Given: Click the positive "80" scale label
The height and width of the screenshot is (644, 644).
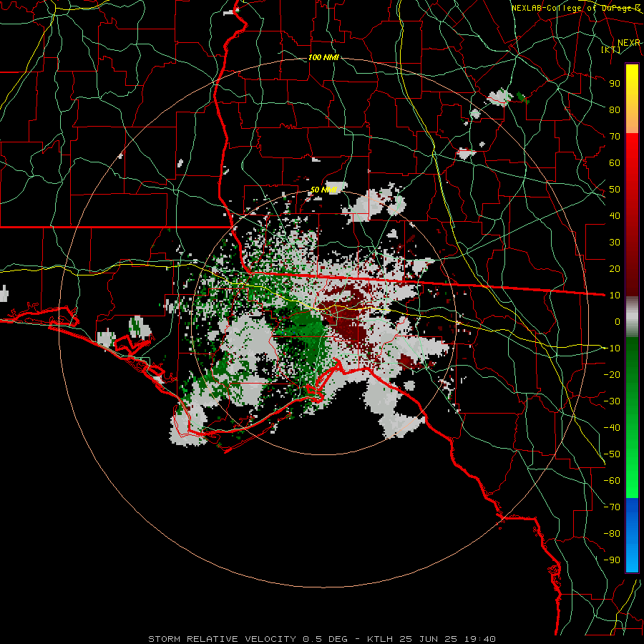Looking at the screenshot, I should (x=615, y=110).
